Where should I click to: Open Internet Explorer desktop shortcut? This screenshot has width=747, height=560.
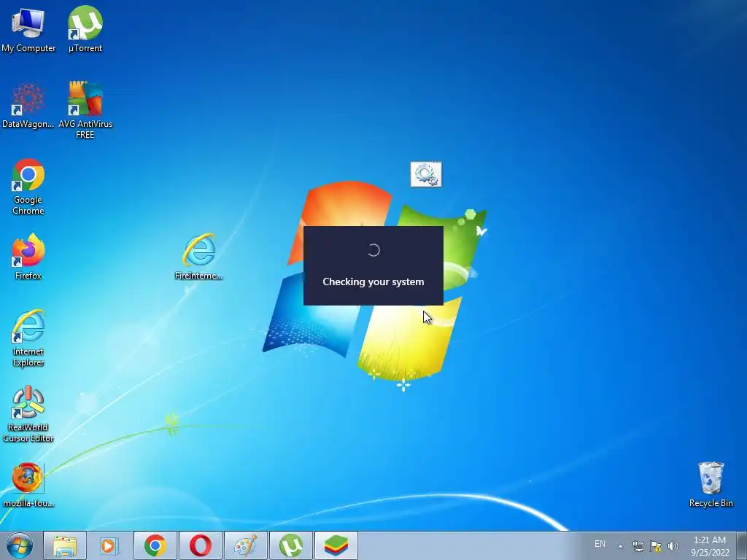tap(28, 338)
